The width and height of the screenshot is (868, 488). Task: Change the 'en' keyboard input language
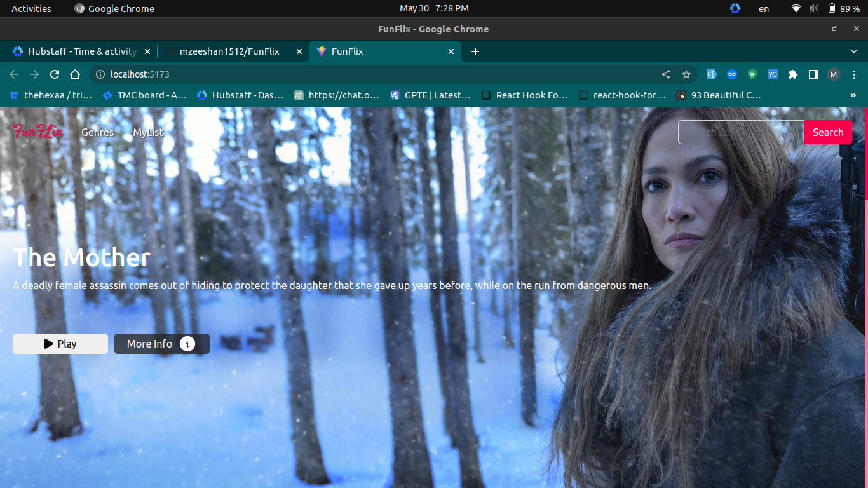pyautogui.click(x=764, y=8)
